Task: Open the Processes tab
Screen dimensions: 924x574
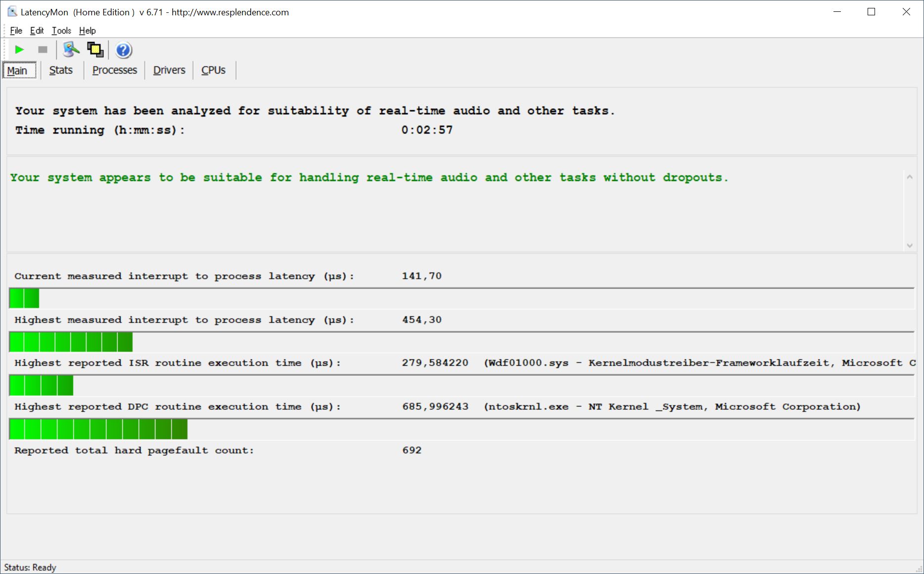Action: pos(114,70)
